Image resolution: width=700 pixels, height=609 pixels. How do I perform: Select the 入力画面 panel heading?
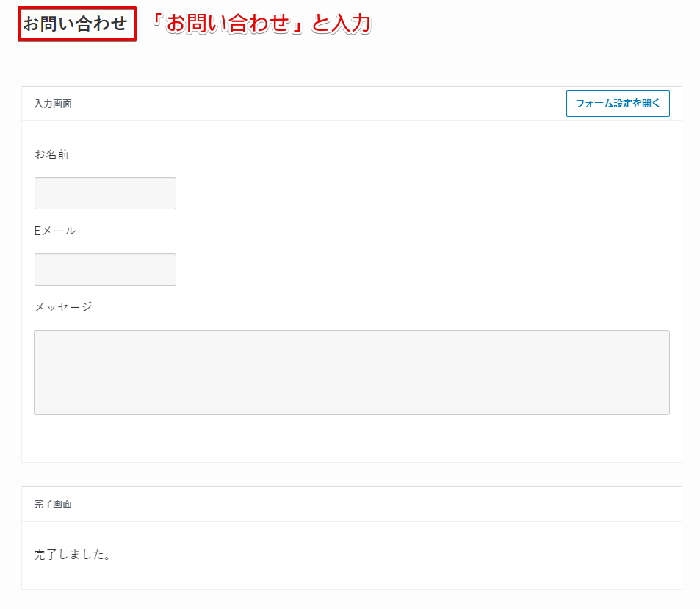[53, 104]
